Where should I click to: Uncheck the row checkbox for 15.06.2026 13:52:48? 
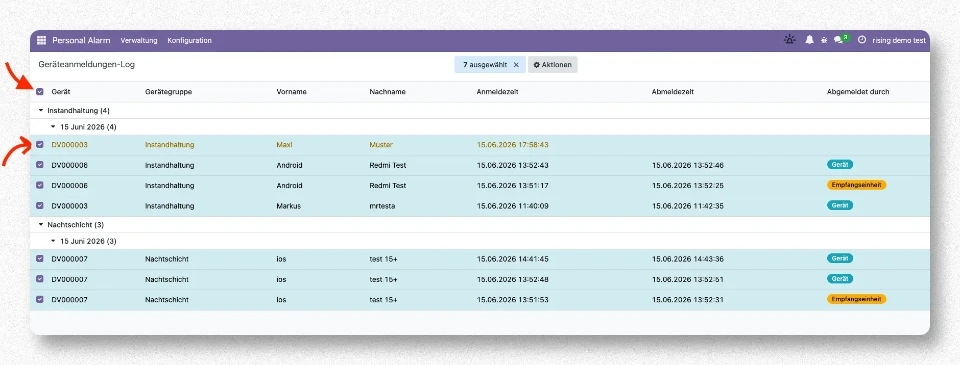[40, 279]
